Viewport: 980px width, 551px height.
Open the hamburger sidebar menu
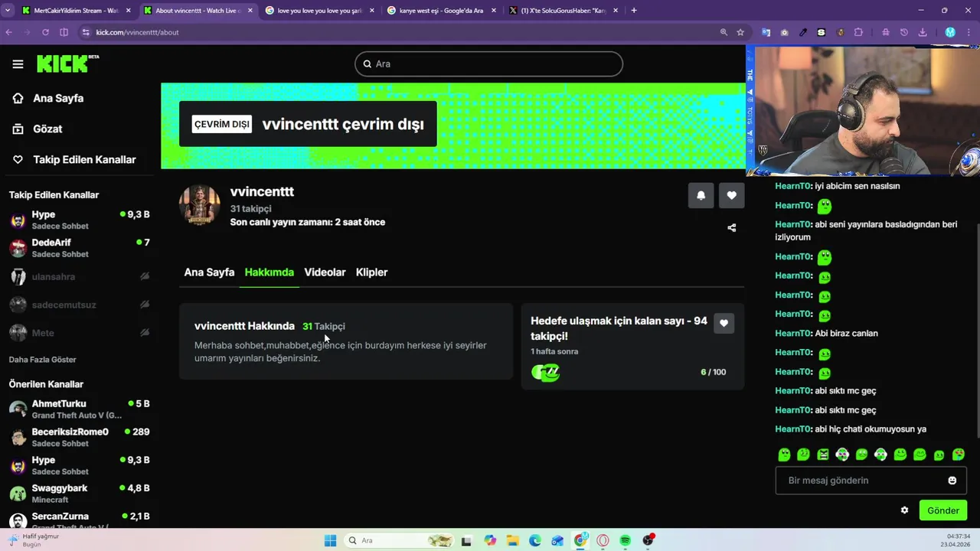pos(18,64)
